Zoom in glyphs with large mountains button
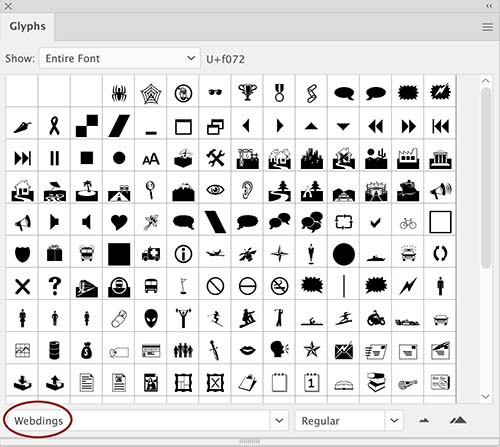 coord(458,420)
